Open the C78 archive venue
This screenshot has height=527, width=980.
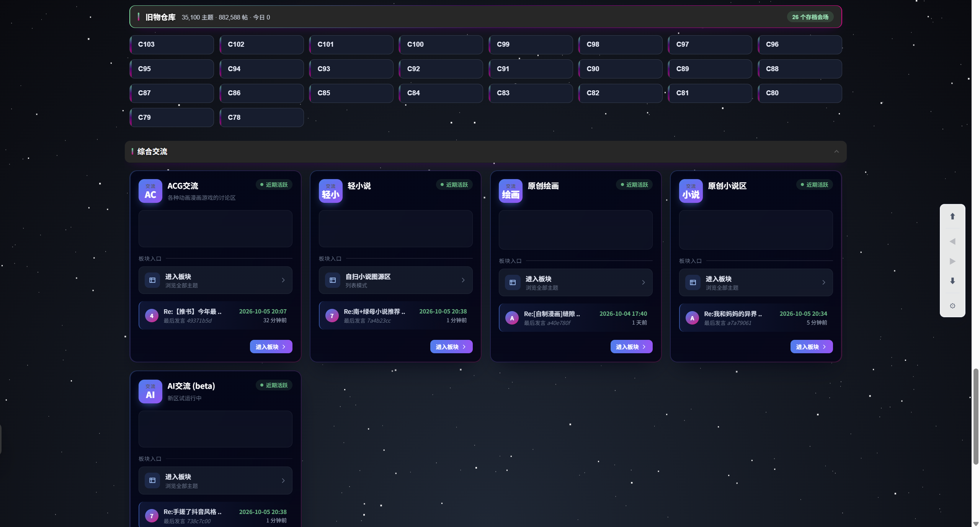coord(262,117)
